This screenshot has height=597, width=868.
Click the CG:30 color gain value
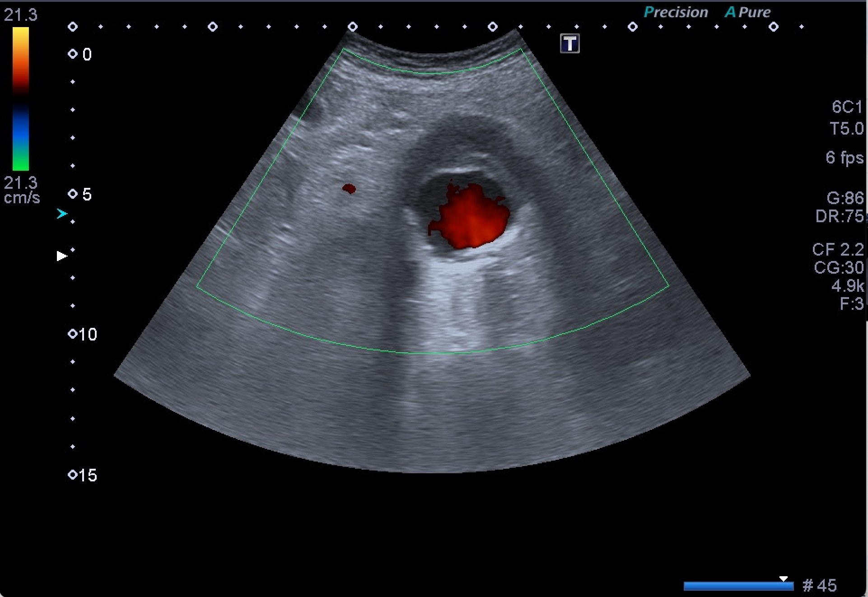839,268
